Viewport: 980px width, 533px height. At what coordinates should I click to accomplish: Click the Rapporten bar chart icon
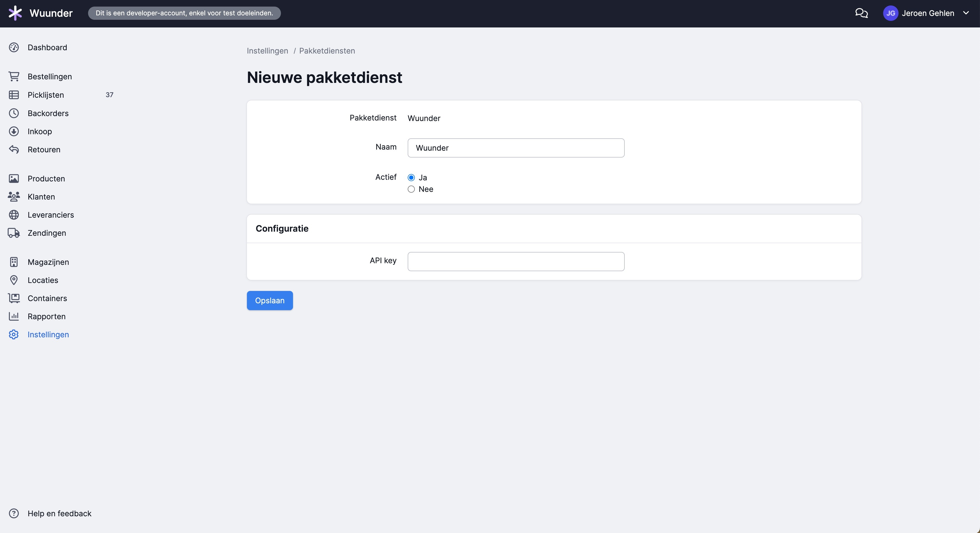(x=14, y=316)
